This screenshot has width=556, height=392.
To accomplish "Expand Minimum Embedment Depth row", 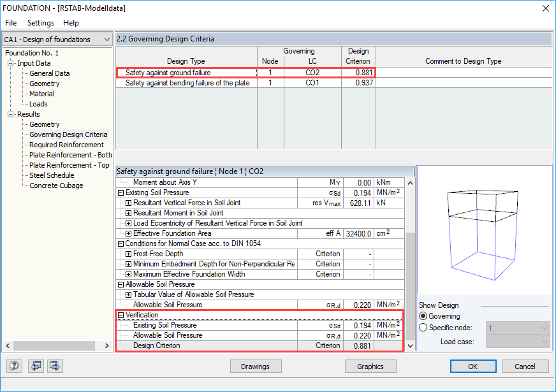I will (128, 264).
